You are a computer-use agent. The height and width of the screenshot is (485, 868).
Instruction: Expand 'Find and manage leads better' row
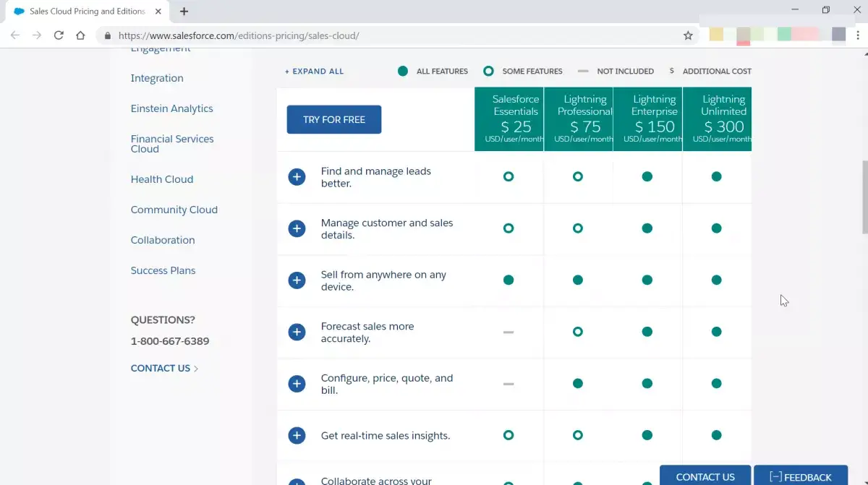pos(297,177)
